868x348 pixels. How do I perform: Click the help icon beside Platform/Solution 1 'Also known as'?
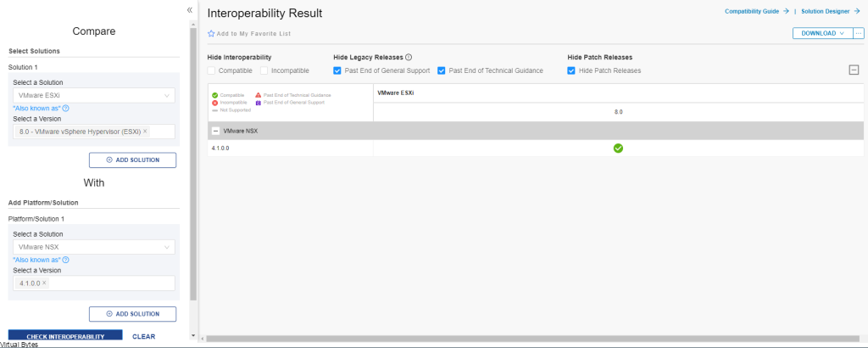pos(65,260)
